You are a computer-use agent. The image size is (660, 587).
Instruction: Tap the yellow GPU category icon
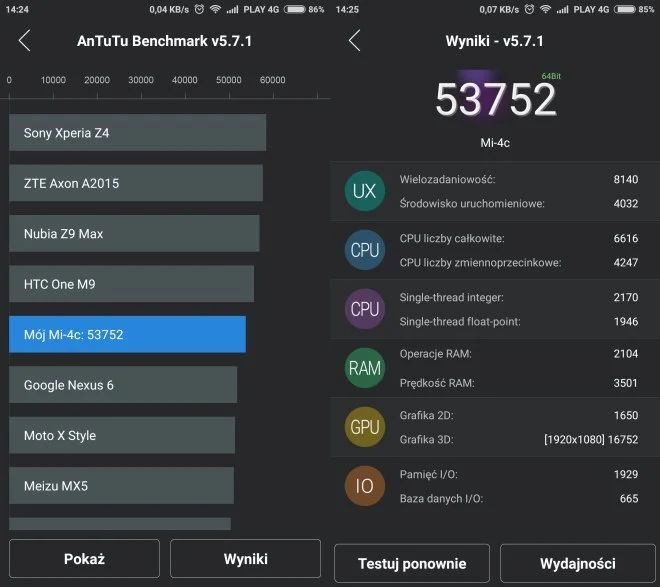point(365,427)
